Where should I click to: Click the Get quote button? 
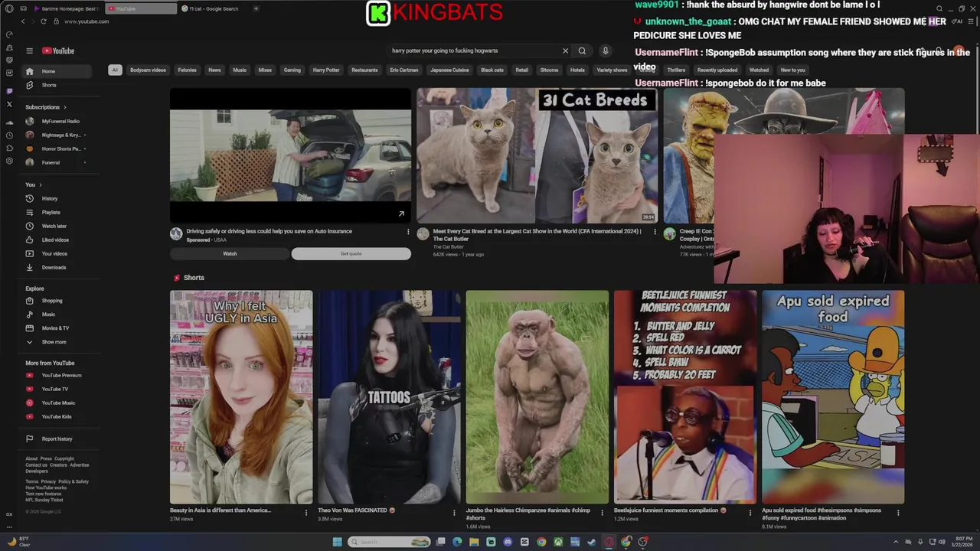click(351, 253)
